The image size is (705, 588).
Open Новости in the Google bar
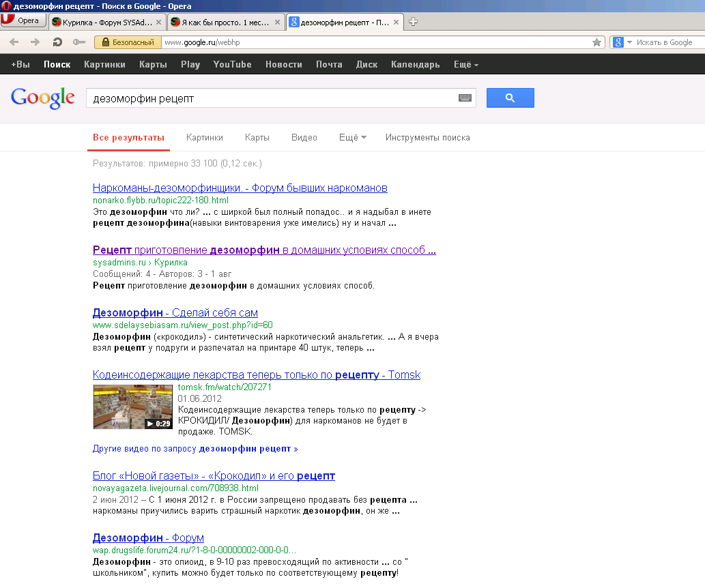(x=284, y=64)
